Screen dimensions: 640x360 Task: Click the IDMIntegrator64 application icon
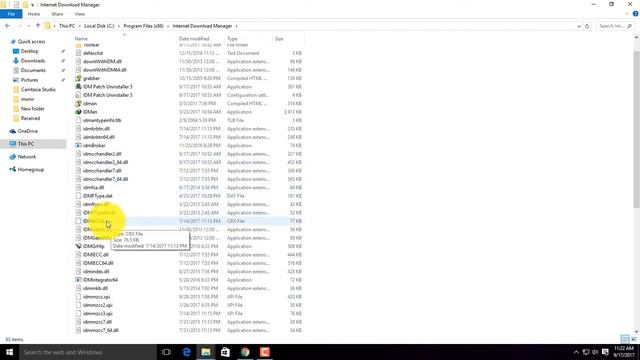point(78,280)
